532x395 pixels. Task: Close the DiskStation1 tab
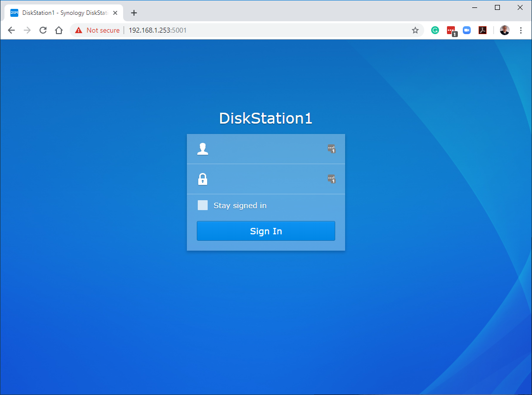[115, 13]
